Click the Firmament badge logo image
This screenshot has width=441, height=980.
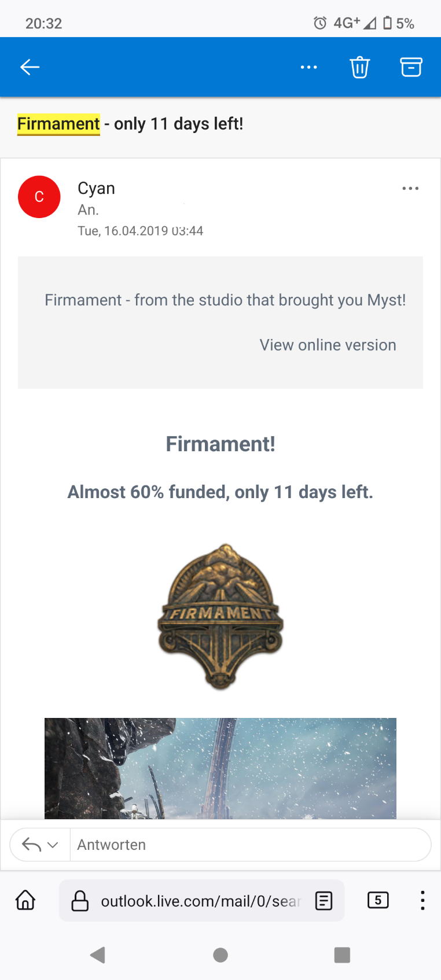[220, 617]
